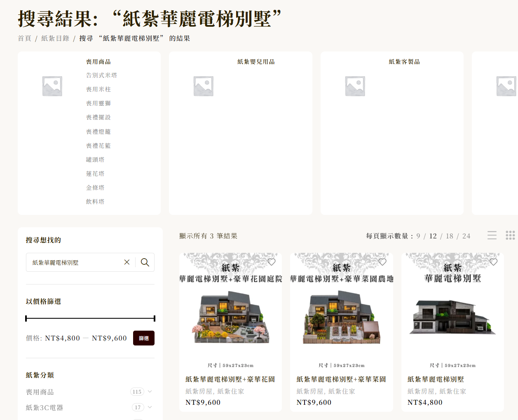This screenshot has width=518, height=420.
Task: Open 告別式米塔 subcategory
Action: click(101, 75)
